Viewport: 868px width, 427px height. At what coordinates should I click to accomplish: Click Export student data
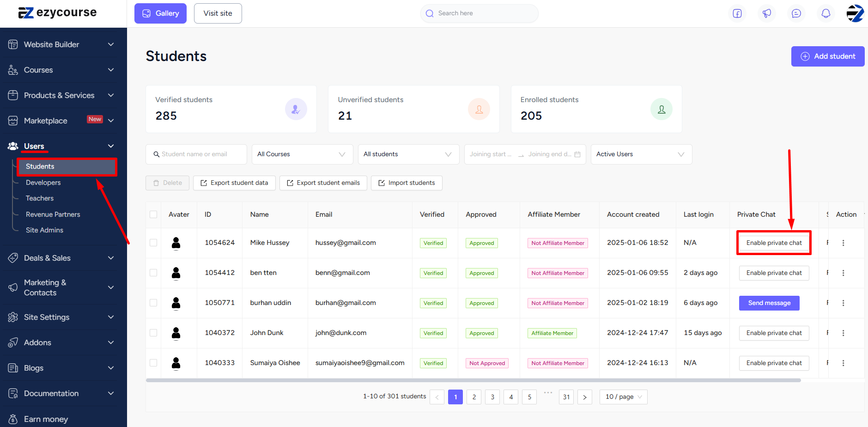(x=234, y=183)
